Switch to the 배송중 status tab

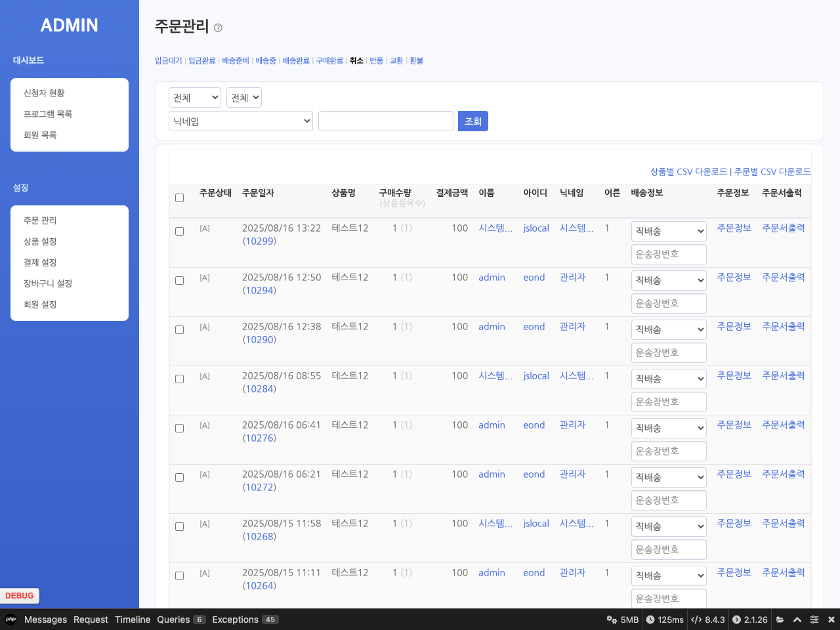266,61
